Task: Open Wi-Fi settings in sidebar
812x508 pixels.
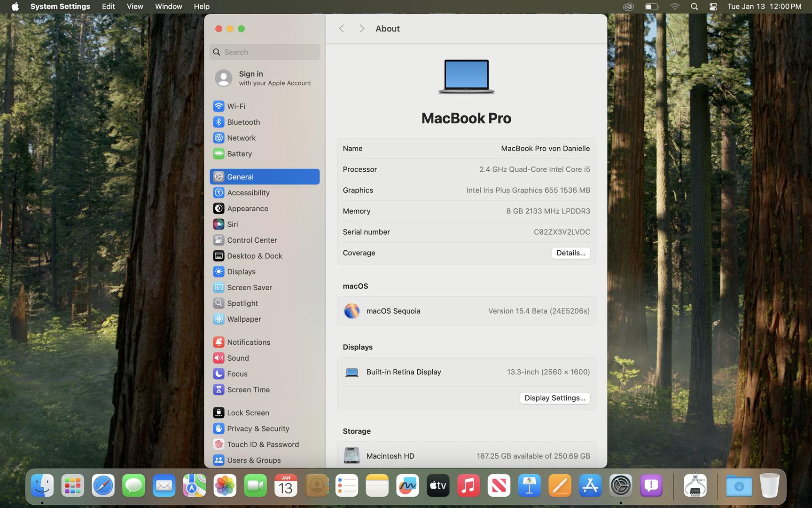Action: point(236,106)
